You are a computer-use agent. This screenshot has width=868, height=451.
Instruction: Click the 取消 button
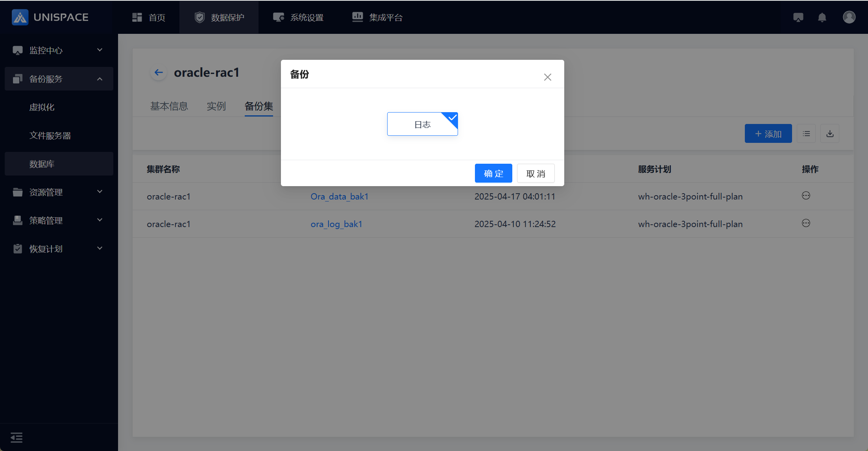(x=536, y=174)
